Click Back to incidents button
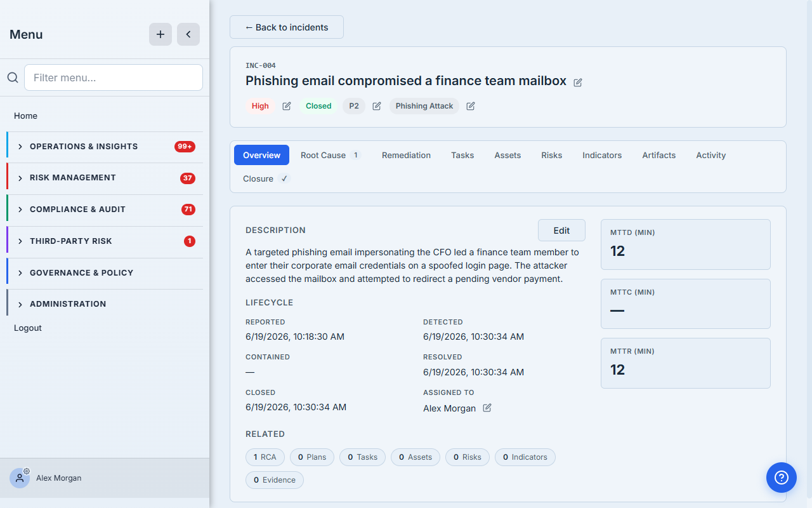Screen dimensions: 812x508 (287, 27)
